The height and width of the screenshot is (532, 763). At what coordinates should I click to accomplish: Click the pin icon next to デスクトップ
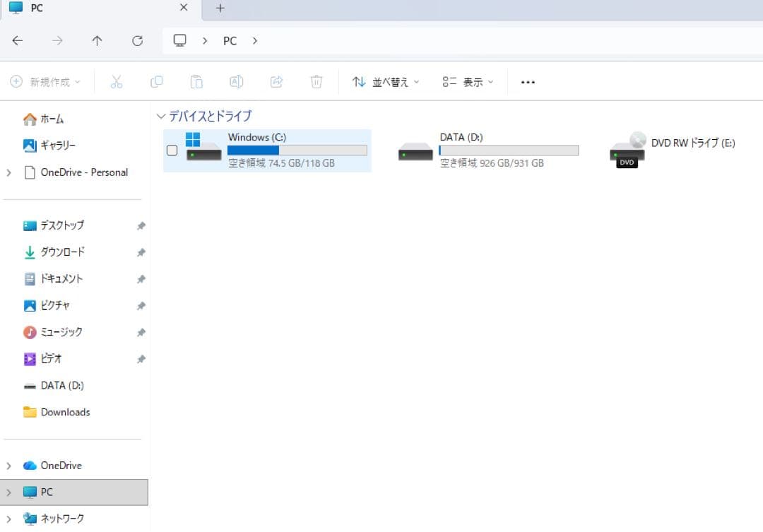point(141,225)
